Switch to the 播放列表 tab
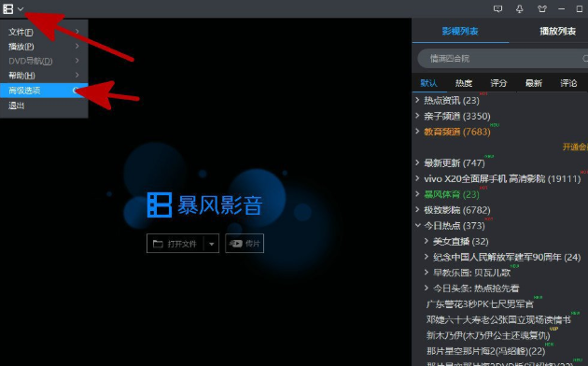Screen dimensions: 588x366 [x=557, y=31]
